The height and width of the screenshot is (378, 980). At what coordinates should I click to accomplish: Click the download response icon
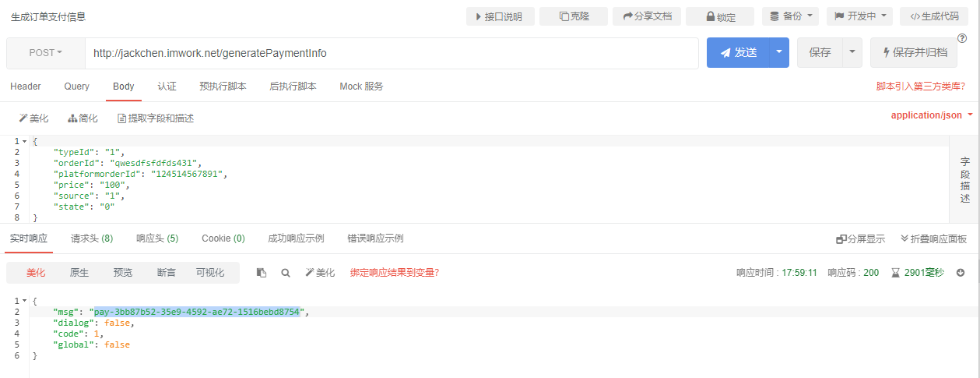pyautogui.click(x=961, y=273)
